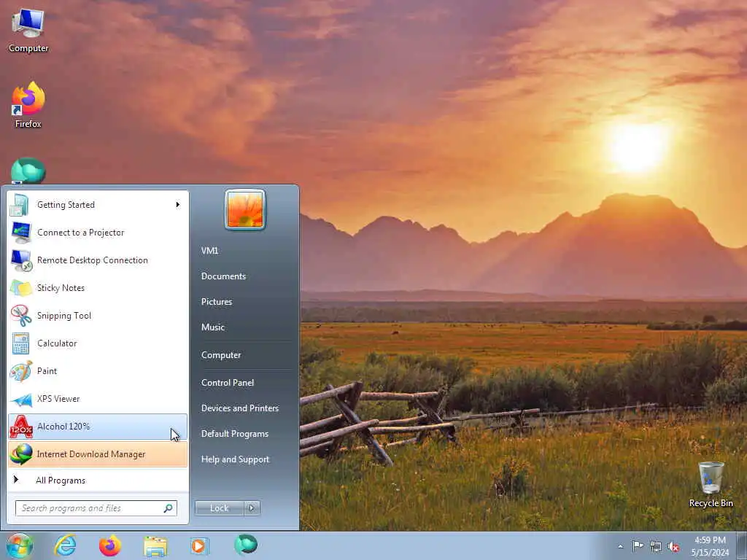Screen dimensions: 747x560
Task: Open Windows Explorer folder in taskbar
Action: coord(155,546)
